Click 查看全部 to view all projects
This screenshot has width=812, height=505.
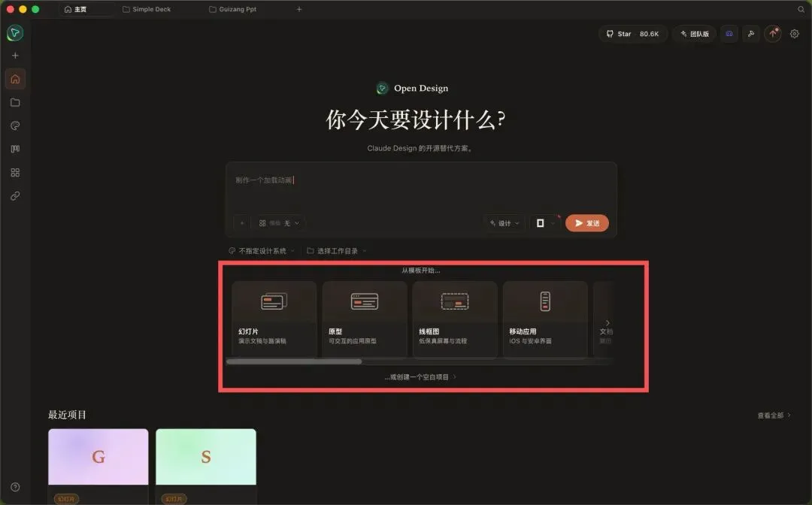774,416
